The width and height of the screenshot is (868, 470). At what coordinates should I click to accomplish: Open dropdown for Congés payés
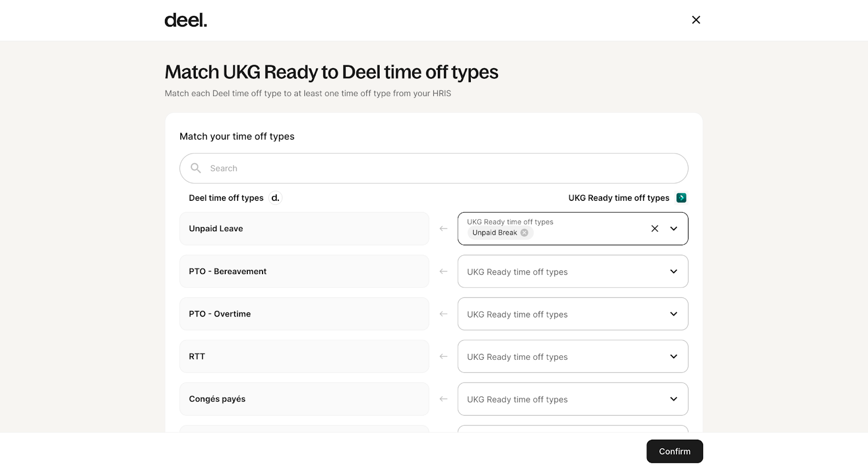click(573, 399)
